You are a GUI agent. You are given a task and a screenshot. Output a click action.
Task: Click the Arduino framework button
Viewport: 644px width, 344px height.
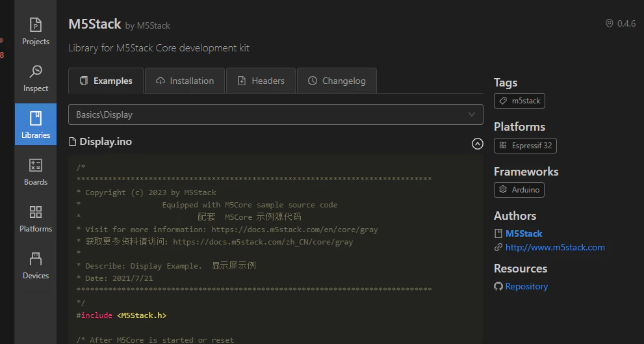pyautogui.click(x=519, y=190)
